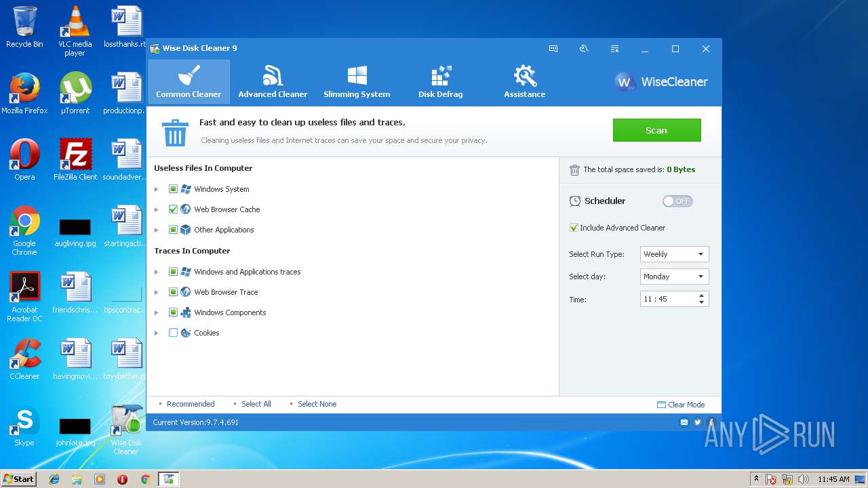Select the FileZilla Client desktop shortcut
Image resolution: width=868 pixels, height=488 pixels.
(75, 159)
